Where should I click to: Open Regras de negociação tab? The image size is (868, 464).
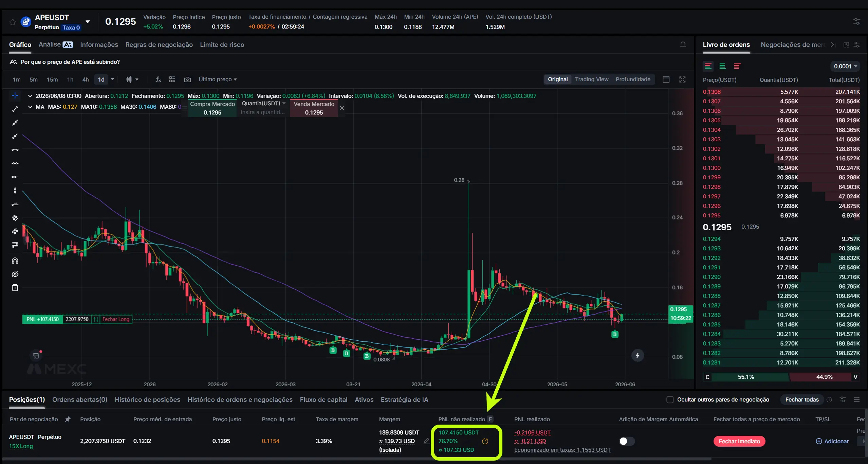[x=159, y=44]
